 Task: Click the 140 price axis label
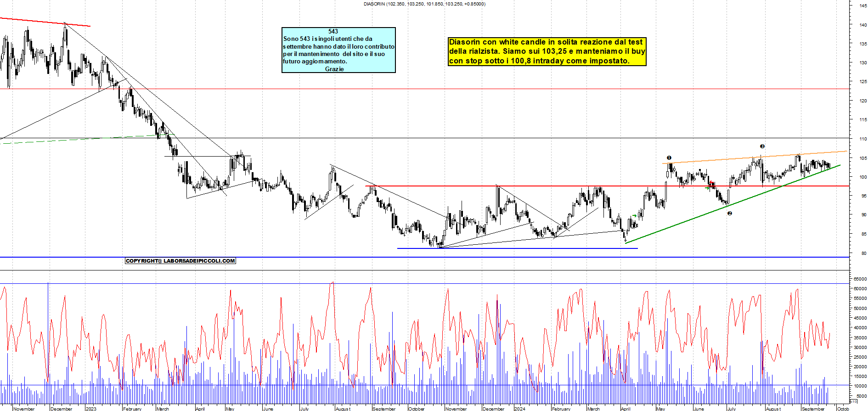pyautogui.click(x=863, y=25)
